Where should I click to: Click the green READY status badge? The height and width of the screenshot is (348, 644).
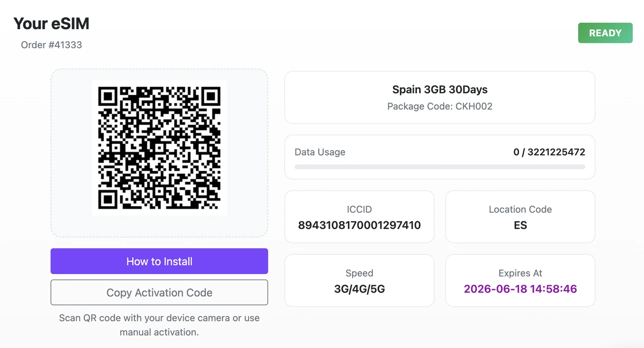click(x=605, y=32)
